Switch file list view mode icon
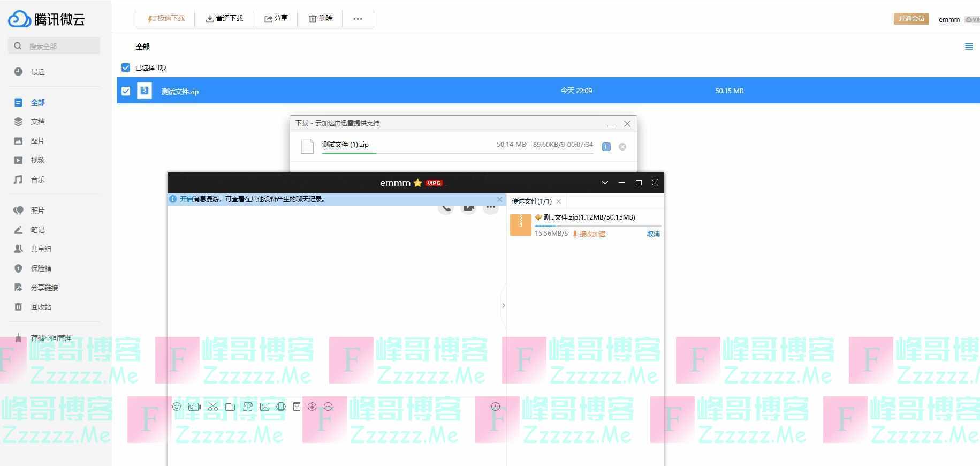The height and width of the screenshot is (466, 980). coord(968,47)
